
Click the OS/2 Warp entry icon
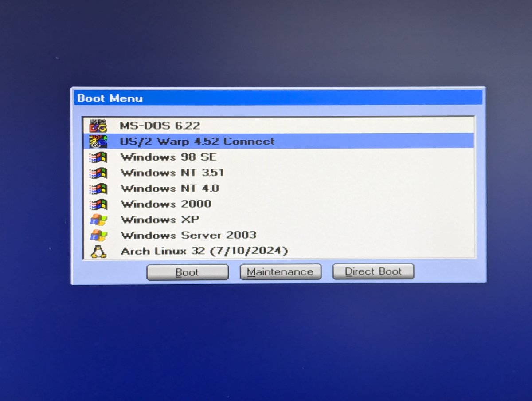click(98, 141)
